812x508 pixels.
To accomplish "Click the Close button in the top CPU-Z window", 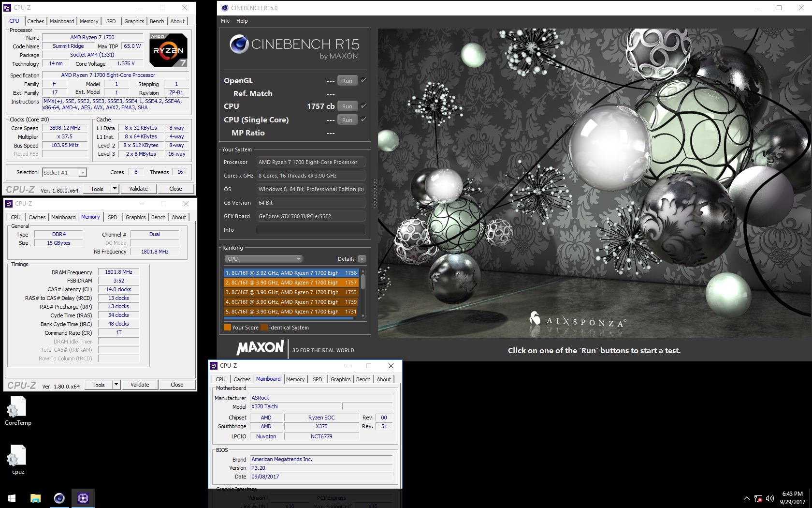I will click(x=175, y=189).
